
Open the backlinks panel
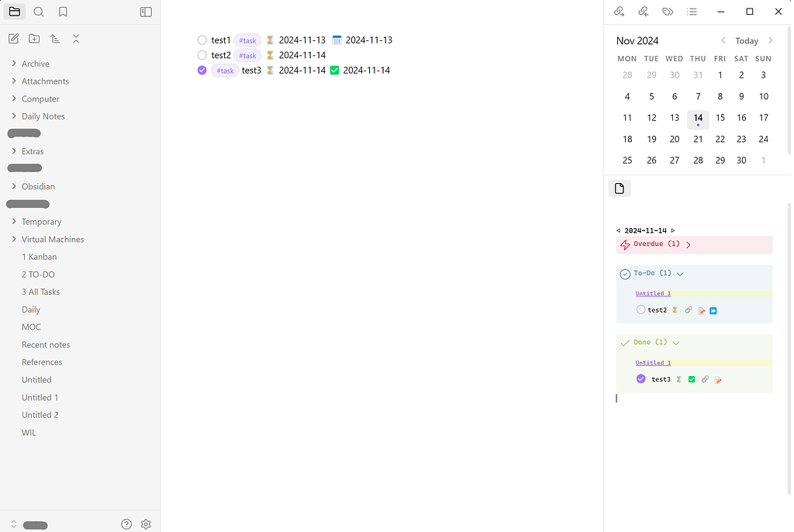coord(641,12)
